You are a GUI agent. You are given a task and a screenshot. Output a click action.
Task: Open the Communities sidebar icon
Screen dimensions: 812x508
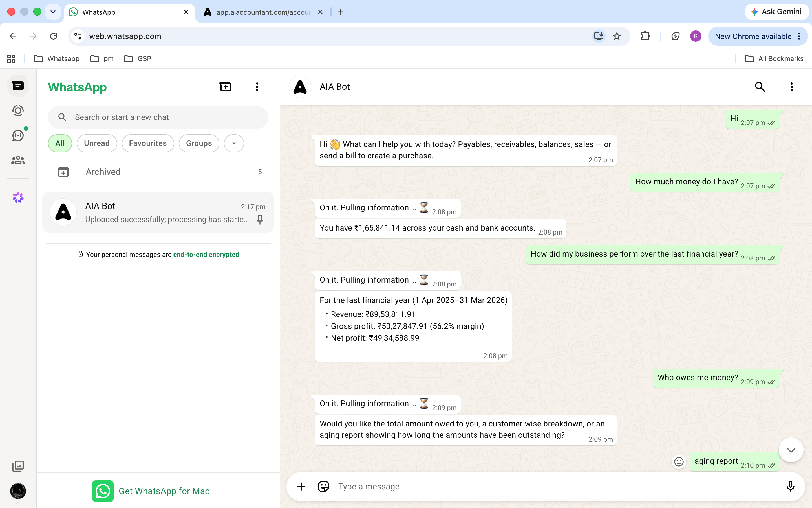click(18, 160)
